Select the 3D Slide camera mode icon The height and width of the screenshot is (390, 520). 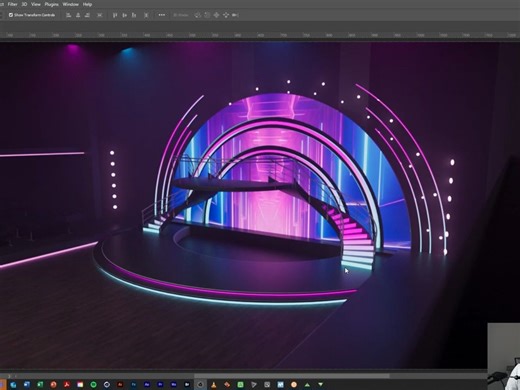pyautogui.click(x=226, y=15)
